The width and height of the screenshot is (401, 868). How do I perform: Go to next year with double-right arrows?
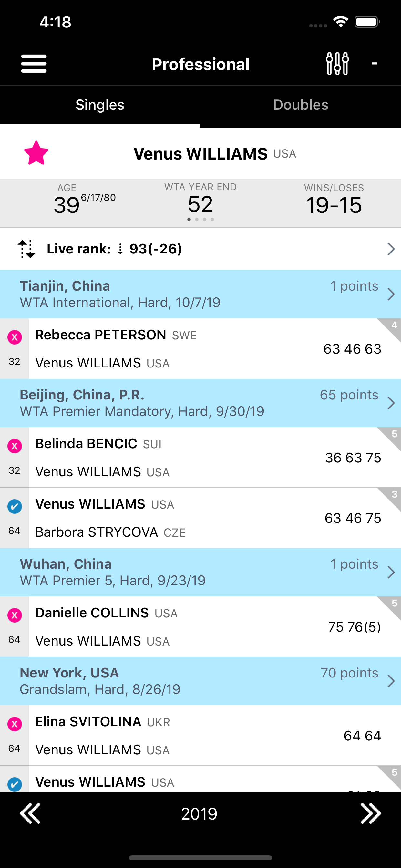pyautogui.click(x=371, y=813)
